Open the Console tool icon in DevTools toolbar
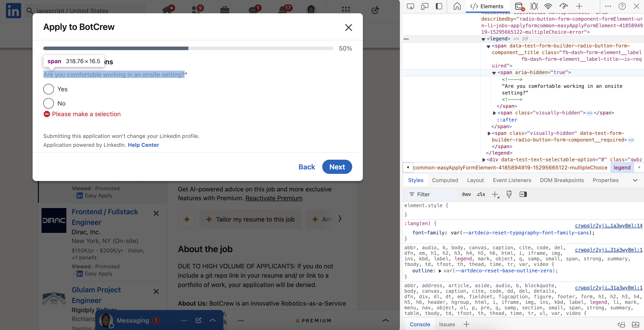Image resolution: width=644 pixels, height=330 pixels. (519, 6)
